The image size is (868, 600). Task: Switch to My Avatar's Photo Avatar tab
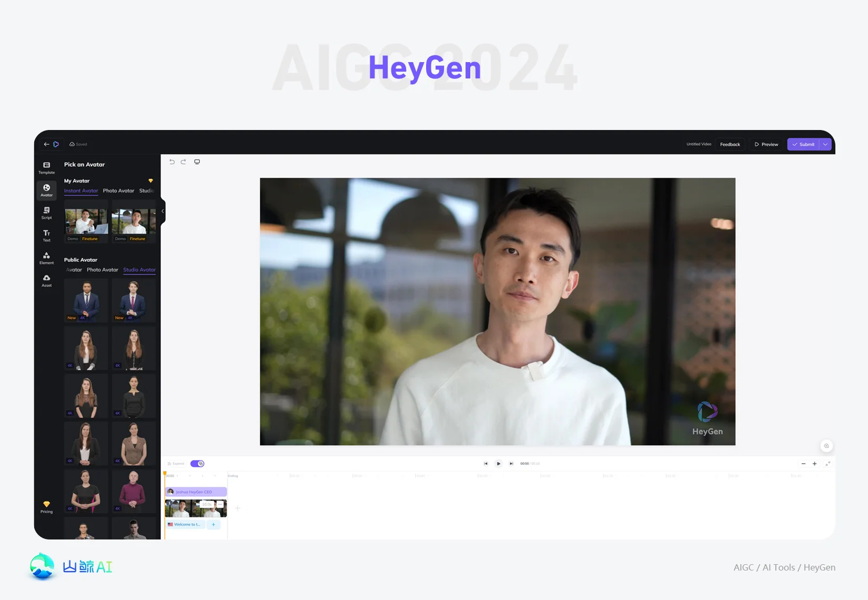(118, 191)
